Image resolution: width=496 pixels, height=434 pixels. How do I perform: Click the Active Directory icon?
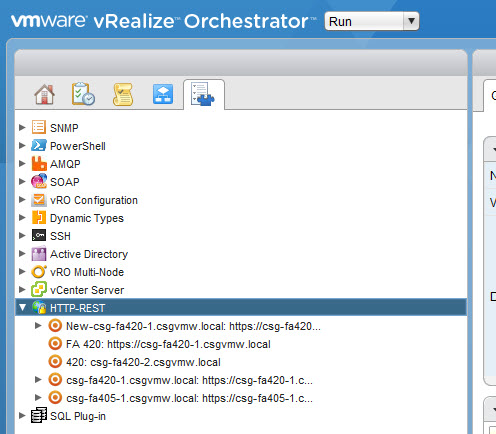(39, 254)
